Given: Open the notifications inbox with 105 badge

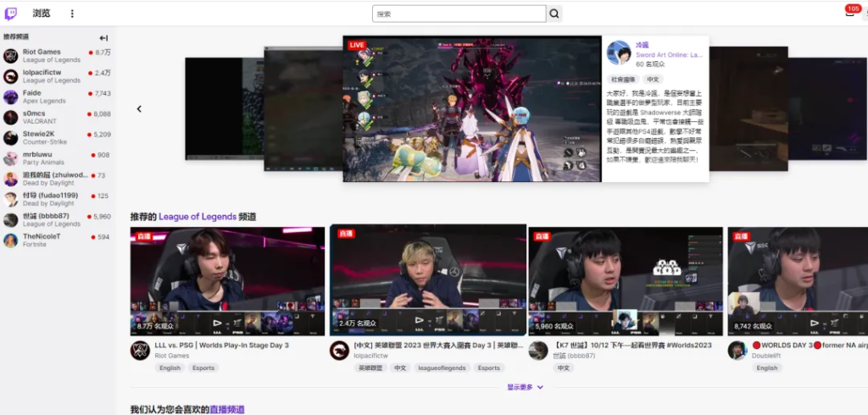Looking at the screenshot, I should coord(849,12).
